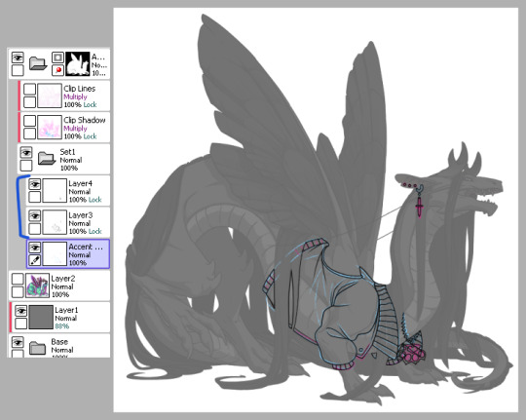Screen dimensions: 526x420
Task: Hide the Set1 folder
Action: [26, 153]
